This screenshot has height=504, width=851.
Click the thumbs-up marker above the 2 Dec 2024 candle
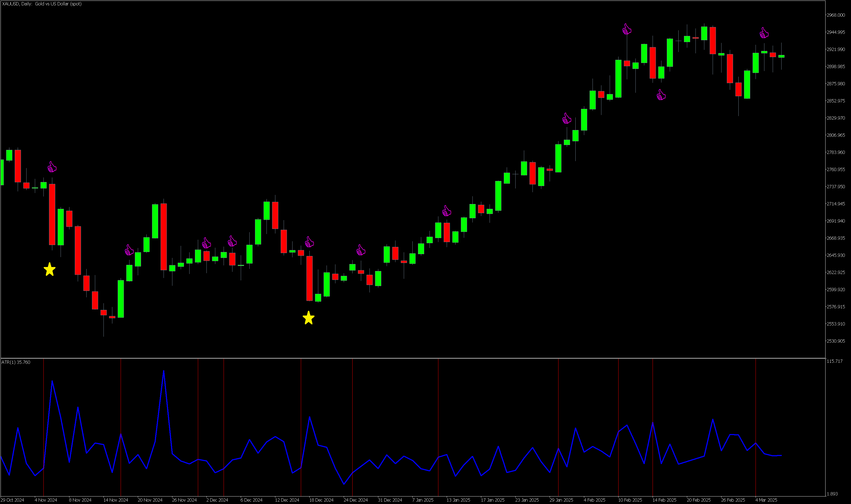click(206, 243)
